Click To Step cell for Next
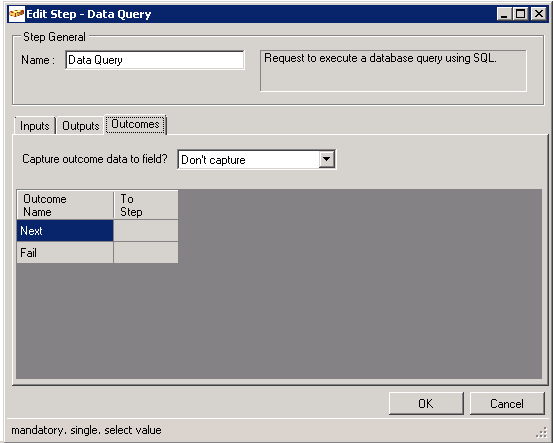553x443 pixels. [146, 231]
